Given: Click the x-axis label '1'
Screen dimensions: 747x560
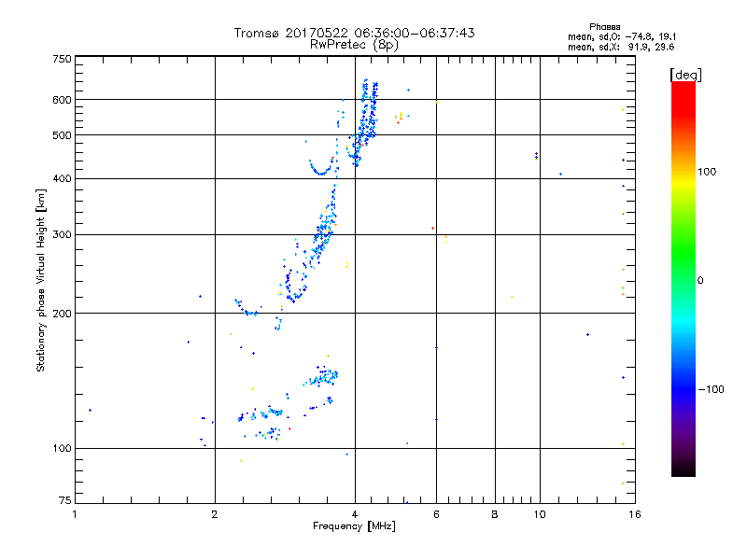Looking at the screenshot, I should [x=75, y=514].
